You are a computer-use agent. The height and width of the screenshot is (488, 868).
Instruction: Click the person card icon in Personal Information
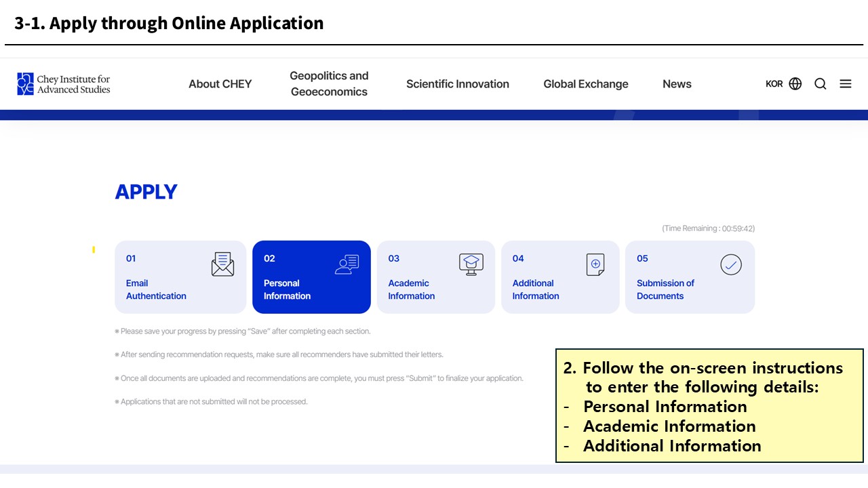(x=347, y=264)
